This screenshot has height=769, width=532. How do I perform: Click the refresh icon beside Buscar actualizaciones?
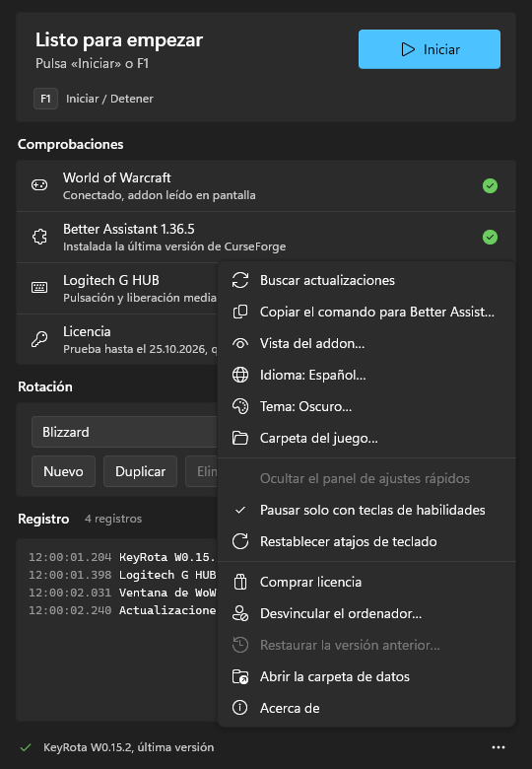[240, 281]
